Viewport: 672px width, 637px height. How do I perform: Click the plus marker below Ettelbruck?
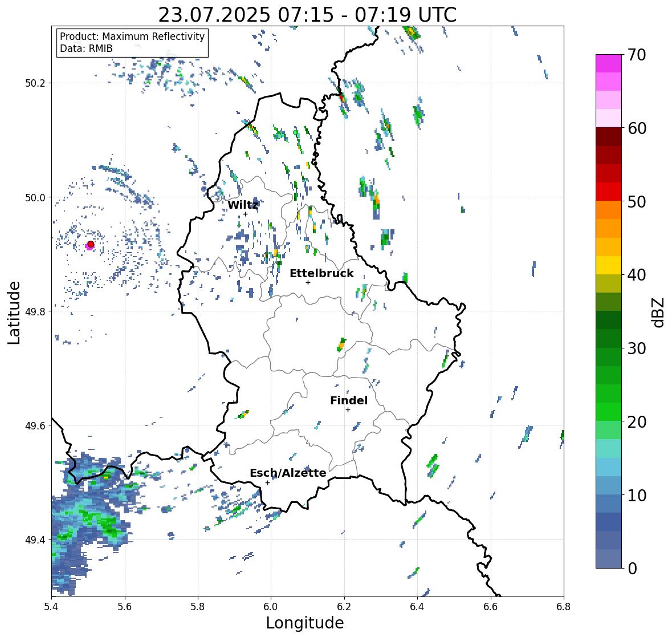click(x=308, y=282)
